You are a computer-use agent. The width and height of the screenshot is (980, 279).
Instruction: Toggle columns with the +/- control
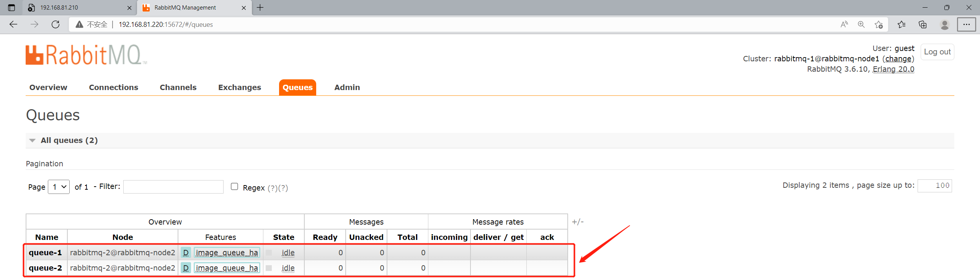(578, 222)
